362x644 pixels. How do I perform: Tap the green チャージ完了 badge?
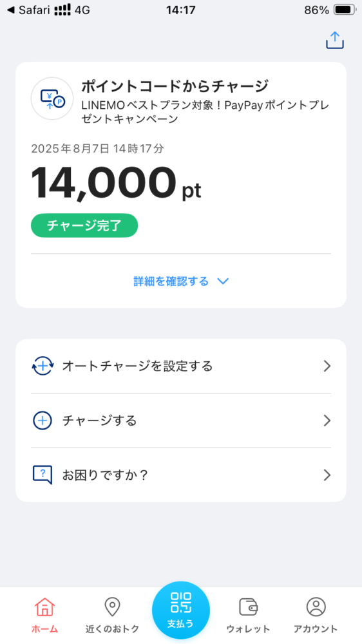84,225
